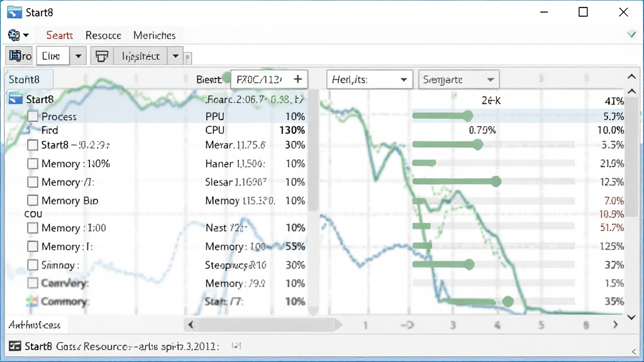The image size is (644, 362).
Task: Open the Siemjarte dropdown
Action: 458,79
